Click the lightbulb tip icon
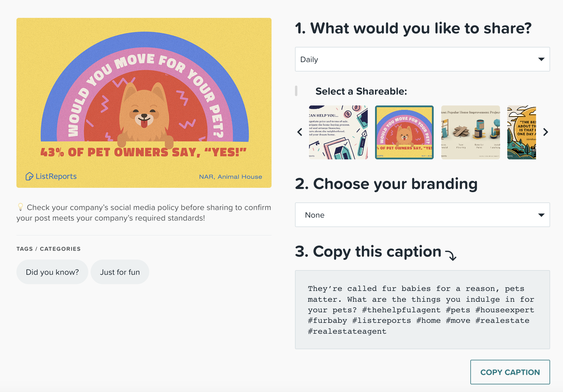The height and width of the screenshot is (392, 563). pyautogui.click(x=20, y=207)
